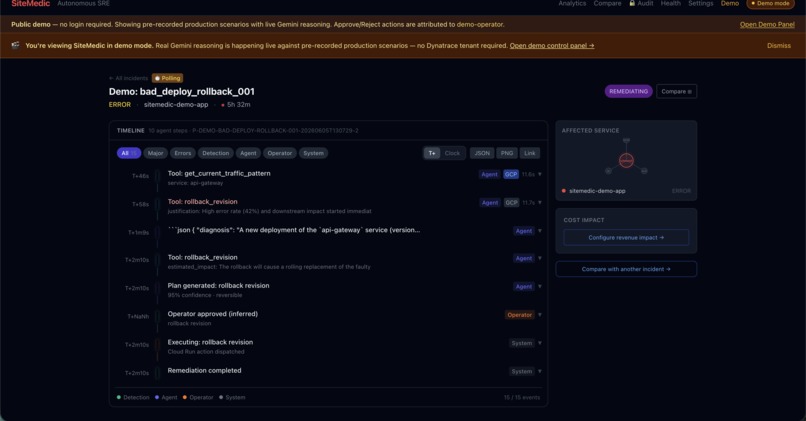
Task: Click the Open Demo Panel link
Action: (x=767, y=24)
